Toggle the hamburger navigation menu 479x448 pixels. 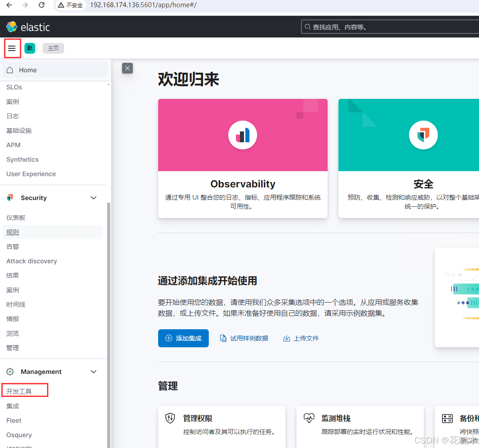pyautogui.click(x=12, y=48)
